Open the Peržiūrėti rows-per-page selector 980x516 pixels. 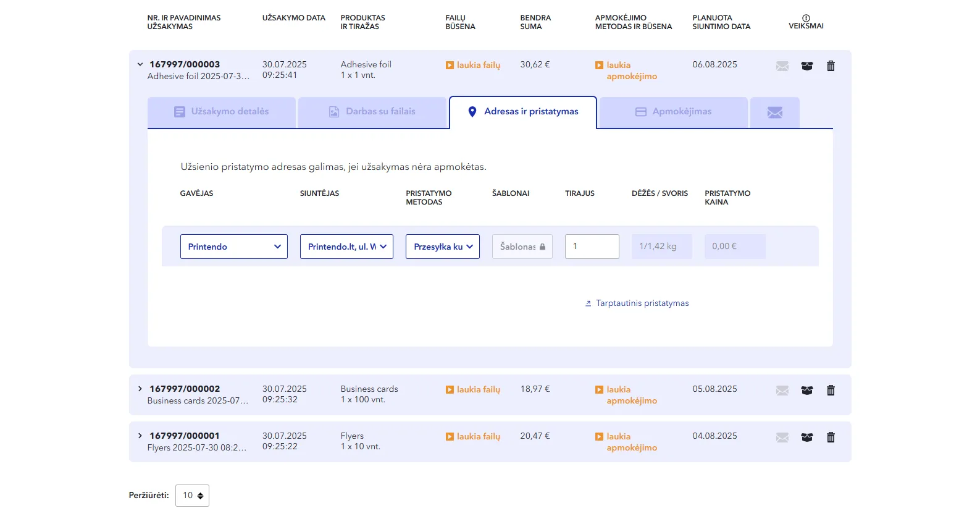[x=192, y=496]
